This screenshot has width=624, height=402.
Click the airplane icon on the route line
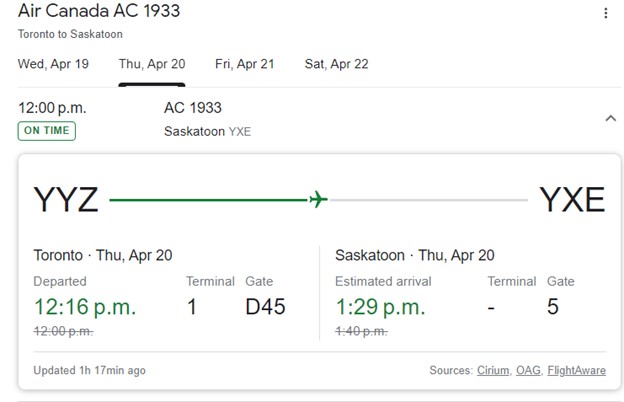point(319,200)
